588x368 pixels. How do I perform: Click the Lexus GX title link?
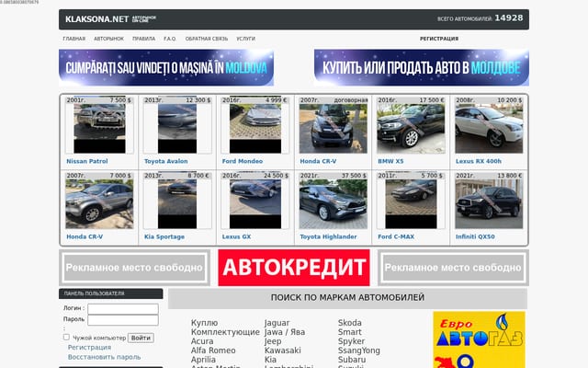point(236,236)
